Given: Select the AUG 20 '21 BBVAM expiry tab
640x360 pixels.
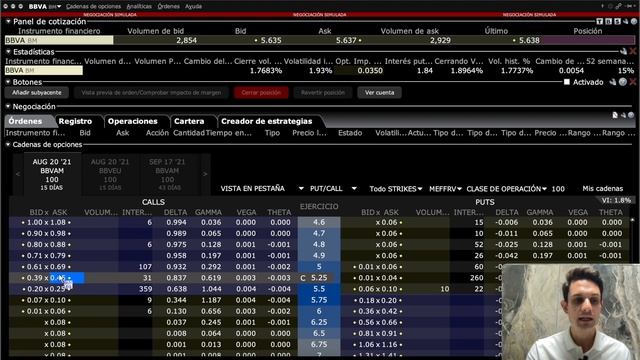Looking at the screenshot, I should click(x=52, y=174).
